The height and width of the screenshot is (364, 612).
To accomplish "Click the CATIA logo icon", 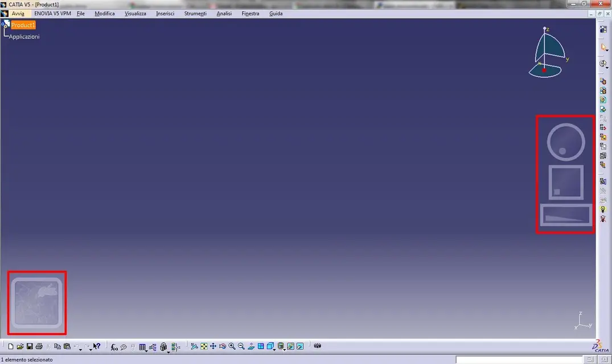I will tap(600, 346).
